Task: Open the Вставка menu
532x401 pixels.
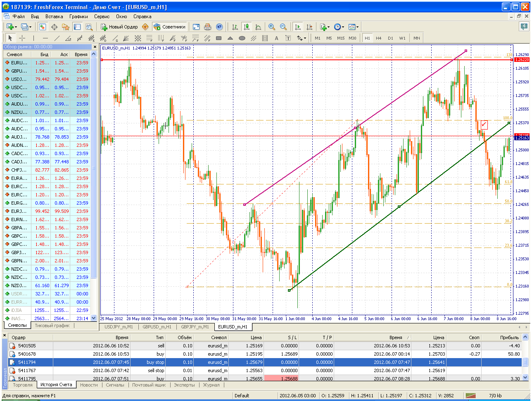Action: (54, 17)
